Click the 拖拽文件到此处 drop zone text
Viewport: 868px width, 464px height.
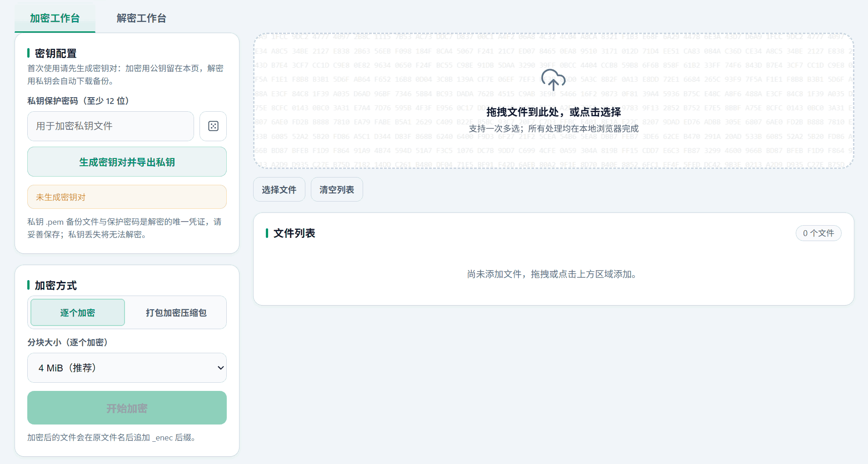[554, 112]
